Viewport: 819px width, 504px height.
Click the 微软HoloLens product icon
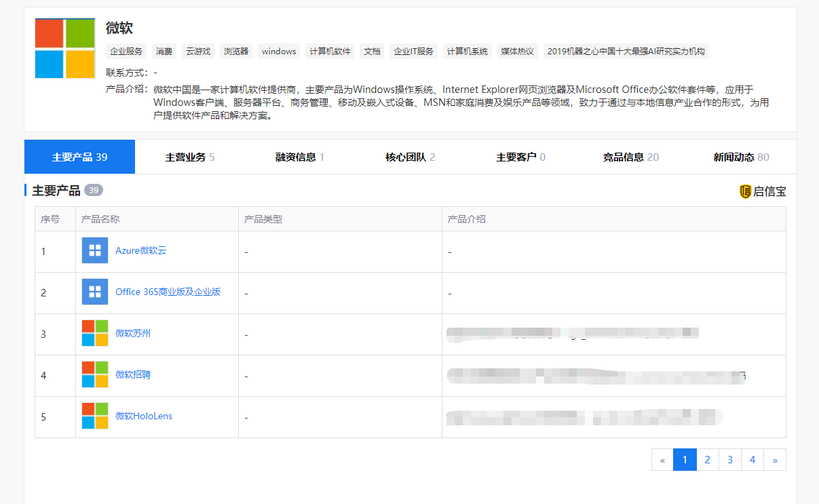pos(94,416)
